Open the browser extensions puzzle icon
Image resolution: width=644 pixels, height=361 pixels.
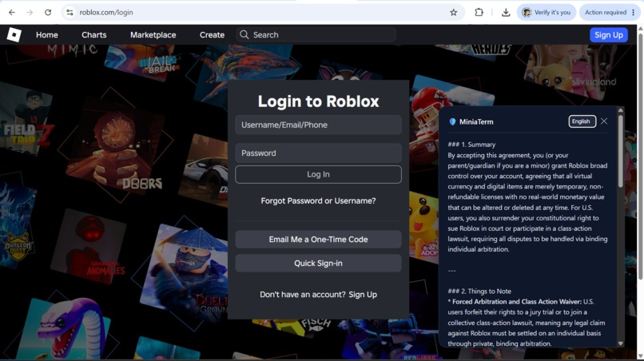click(479, 12)
